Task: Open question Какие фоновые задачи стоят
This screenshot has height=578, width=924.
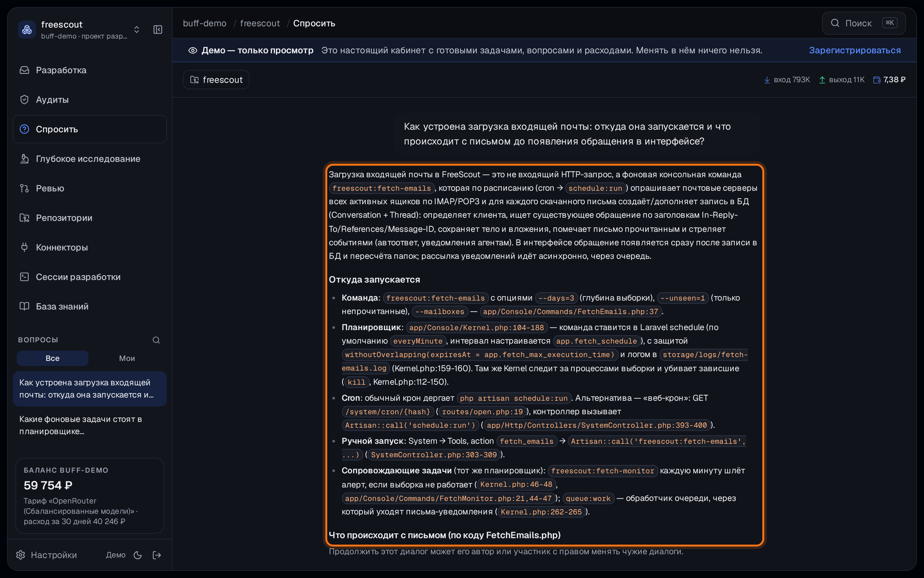Action: tap(90, 425)
